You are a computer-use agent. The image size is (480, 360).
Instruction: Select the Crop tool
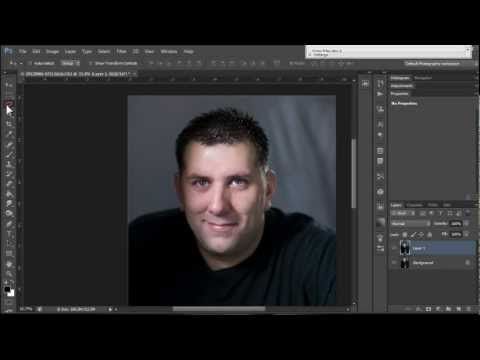pos(9,124)
